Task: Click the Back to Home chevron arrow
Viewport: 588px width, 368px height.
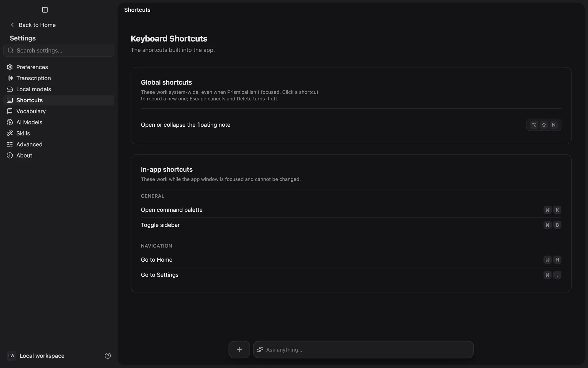Action: pyautogui.click(x=12, y=25)
